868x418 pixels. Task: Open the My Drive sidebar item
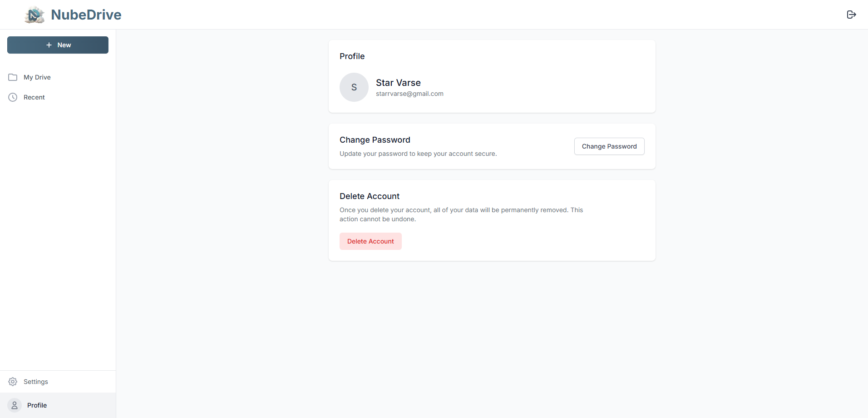58,77
